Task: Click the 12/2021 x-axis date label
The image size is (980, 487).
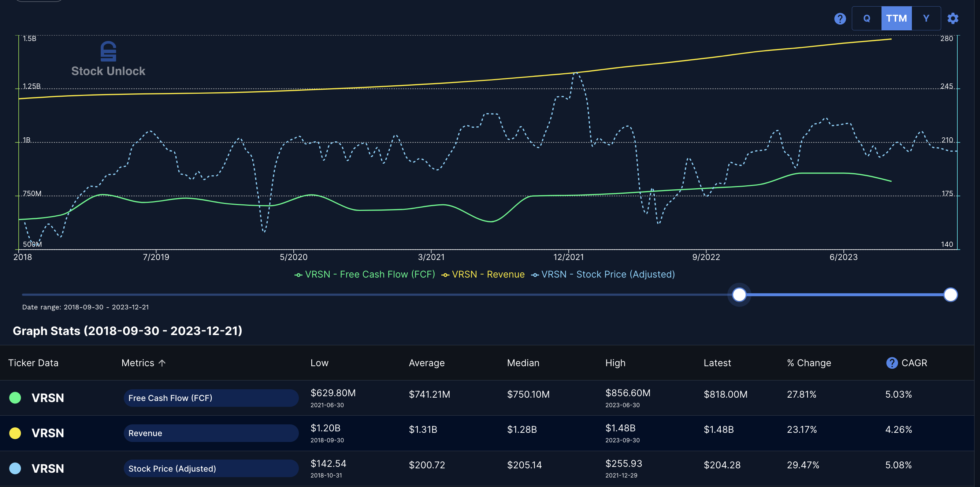Action: [x=568, y=257]
